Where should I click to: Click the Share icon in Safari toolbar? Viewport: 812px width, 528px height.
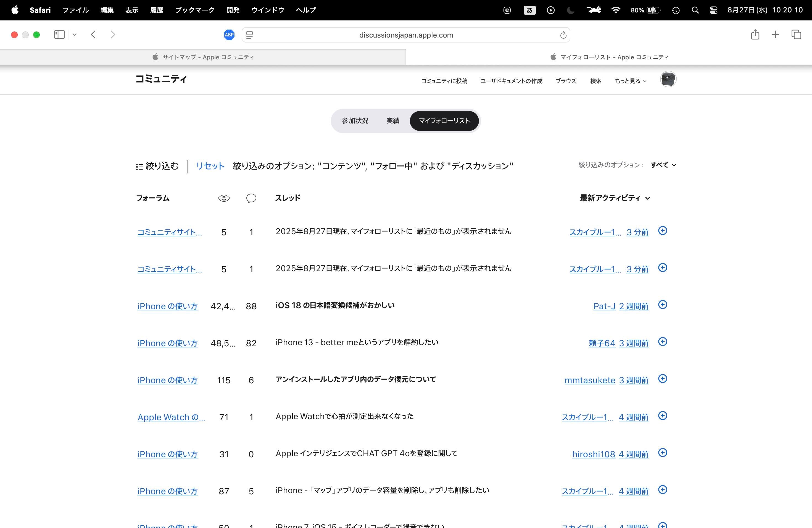755,35
